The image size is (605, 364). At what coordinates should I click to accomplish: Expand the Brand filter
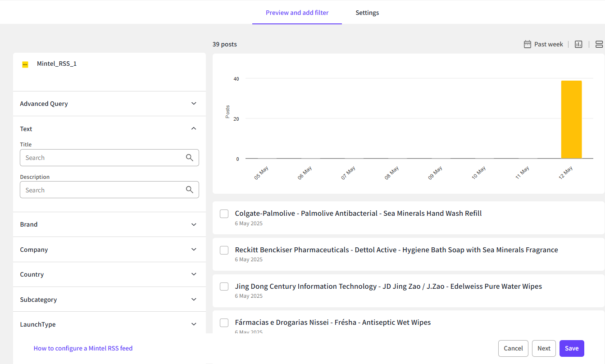pos(194,224)
